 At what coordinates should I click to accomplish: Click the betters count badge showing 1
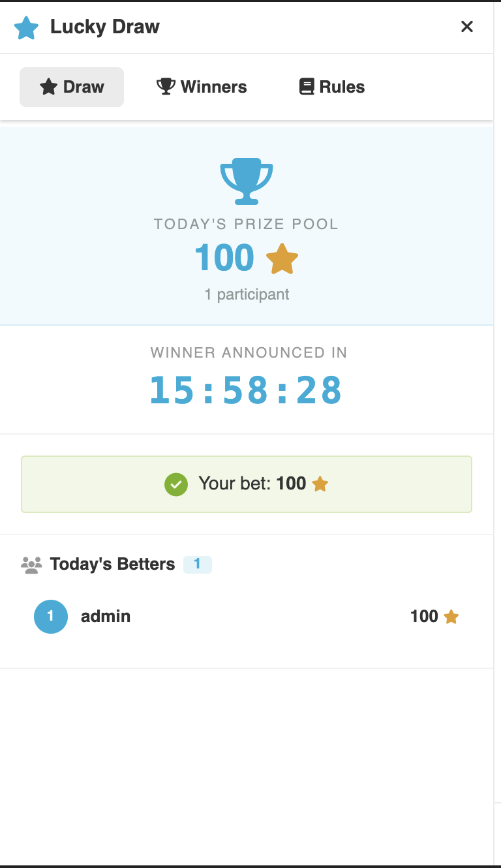tap(198, 565)
